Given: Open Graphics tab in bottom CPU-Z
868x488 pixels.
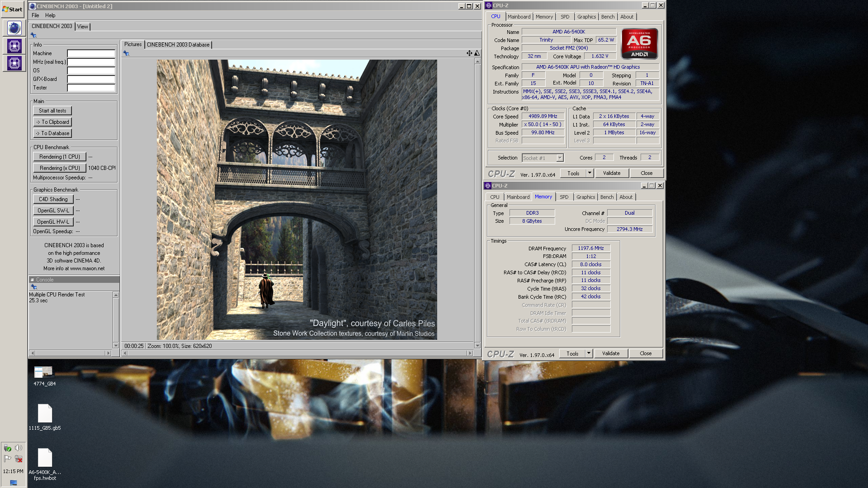Looking at the screenshot, I should click(x=585, y=197).
